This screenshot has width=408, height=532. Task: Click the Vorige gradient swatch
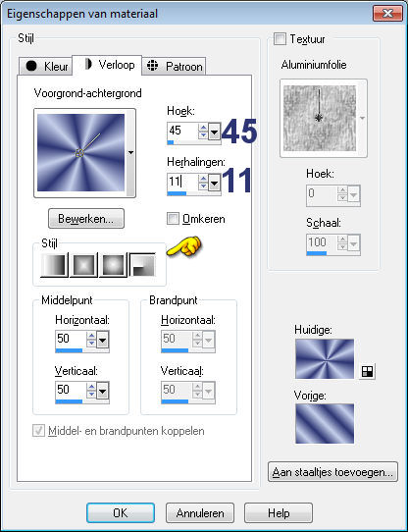pyautogui.click(x=325, y=423)
